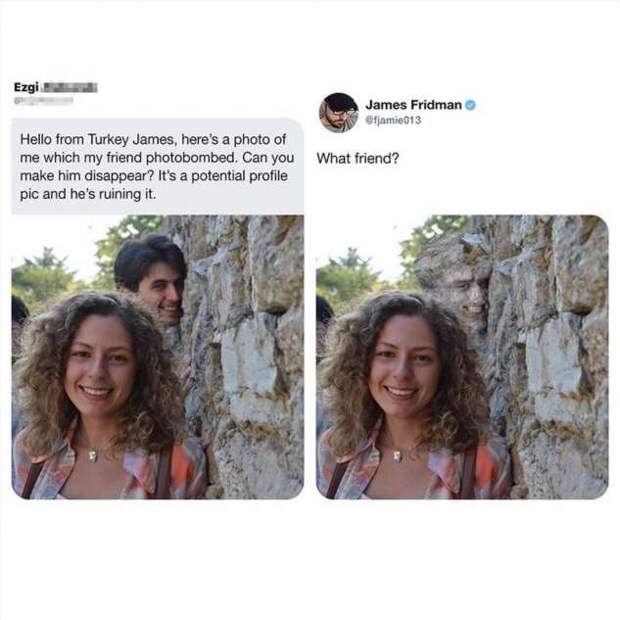Click the blurred surname next to Ezgi

click(x=70, y=87)
